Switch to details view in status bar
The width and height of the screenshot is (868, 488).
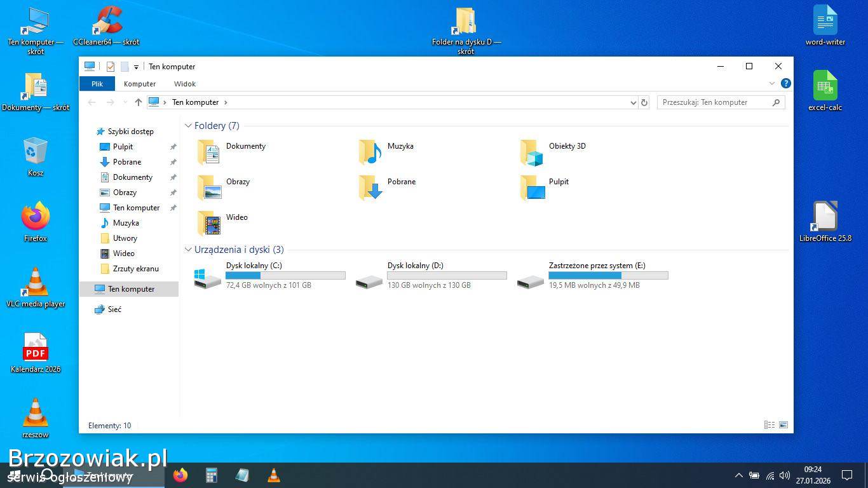(x=769, y=425)
